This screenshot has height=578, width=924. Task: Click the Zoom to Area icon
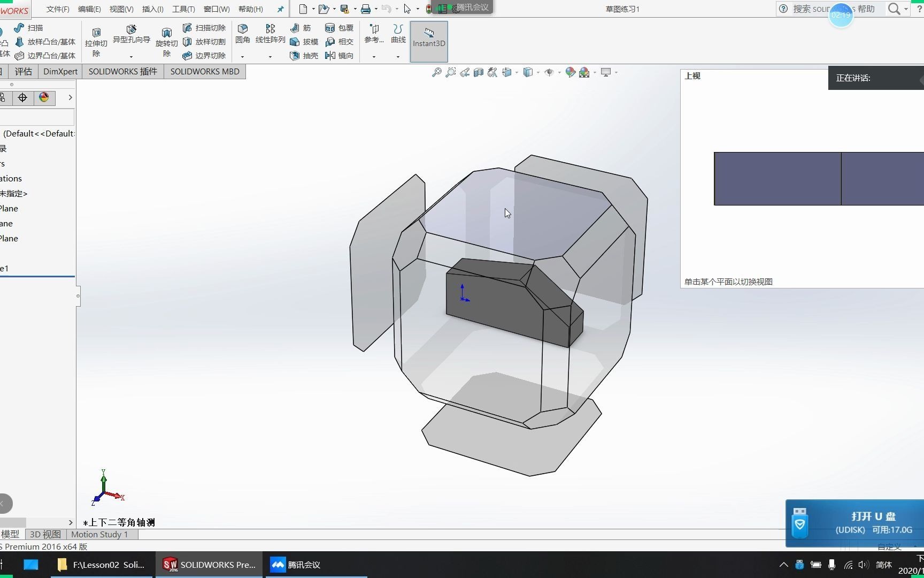coord(451,72)
